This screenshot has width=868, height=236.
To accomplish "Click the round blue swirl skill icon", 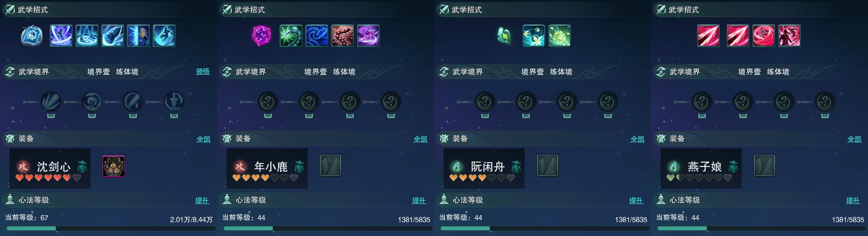I will pos(32,36).
